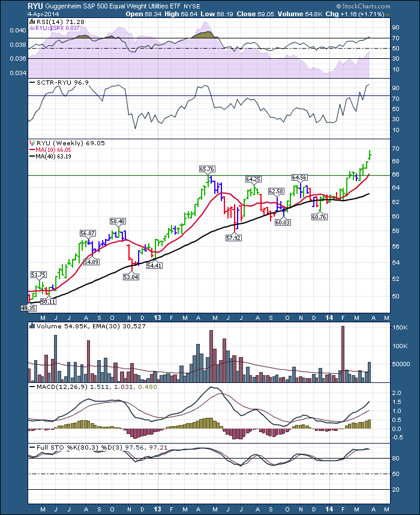Viewport: 420px width, 515px height.
Task: Click the RYU (Weekly) 69.05 legend
Action: click(x=71, y=143)
